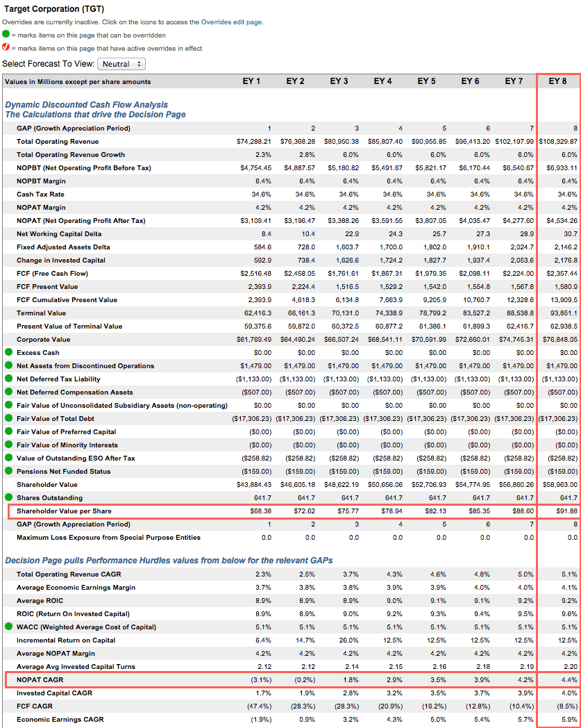Image resolution: width=581 pixels, height=728 pixels.
Task: Click the Average ROIC row label
Action: [40, 600]
